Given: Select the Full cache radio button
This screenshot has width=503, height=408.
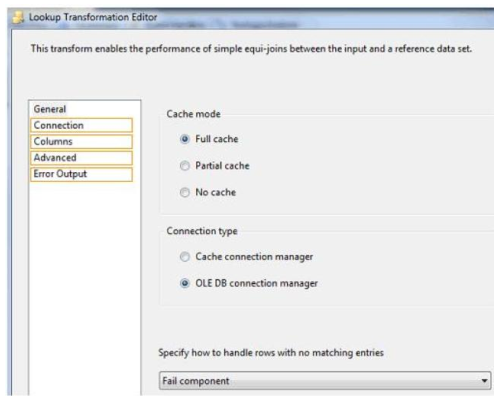Looking at the screenshot, I should point(185,139).
